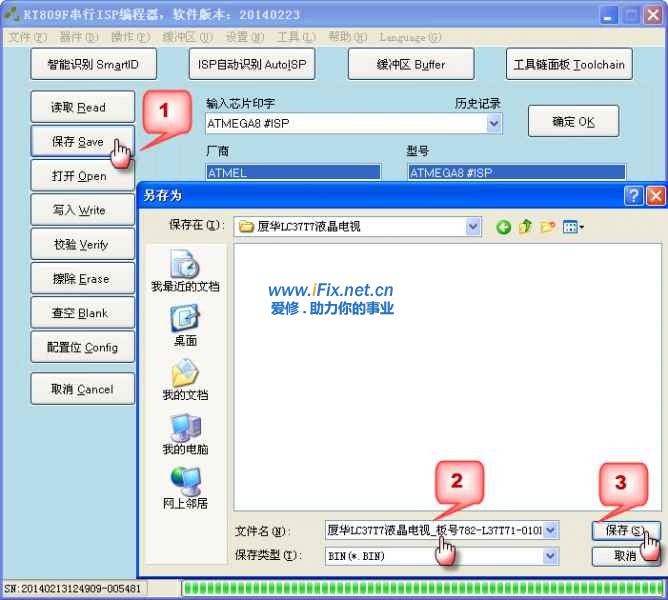
Task: Go to Desktop (桌面) in places bar
Action: (x=185, y=325)
